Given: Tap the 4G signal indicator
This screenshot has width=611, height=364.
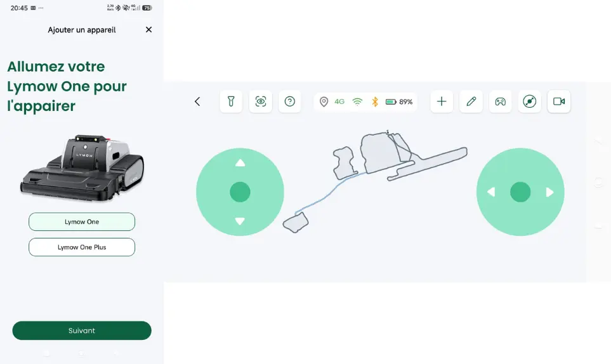Looking at the screenshot, I should (x=339, y=101).
